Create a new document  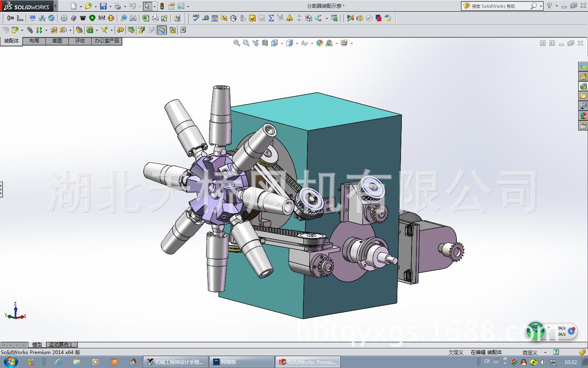(x=73, y=6)
